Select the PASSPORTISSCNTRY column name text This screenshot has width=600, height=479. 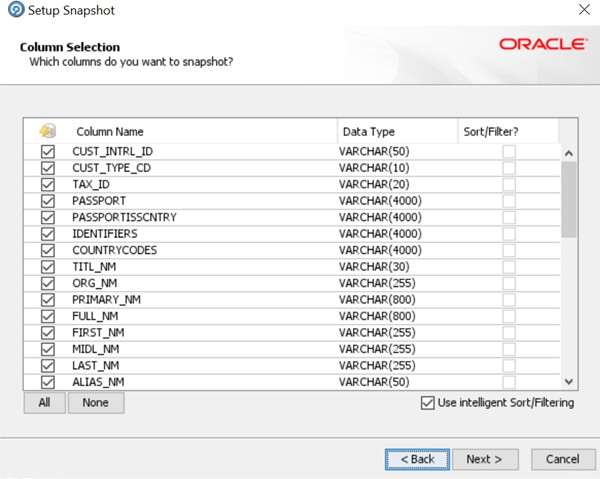pos(124,217)
